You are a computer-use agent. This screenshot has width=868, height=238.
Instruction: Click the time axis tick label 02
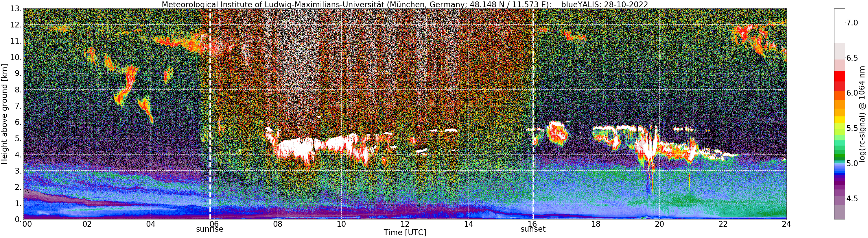(x=87, y=224)
